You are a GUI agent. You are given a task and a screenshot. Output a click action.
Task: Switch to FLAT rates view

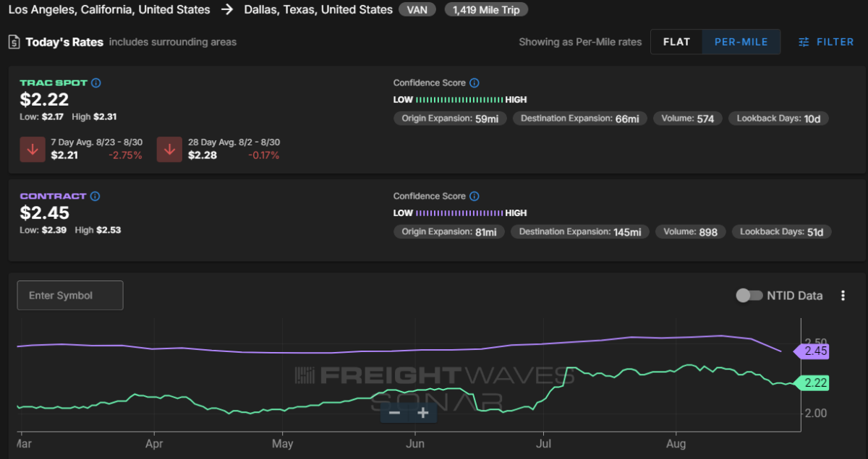pyautogui.click(x=676, y=42)
